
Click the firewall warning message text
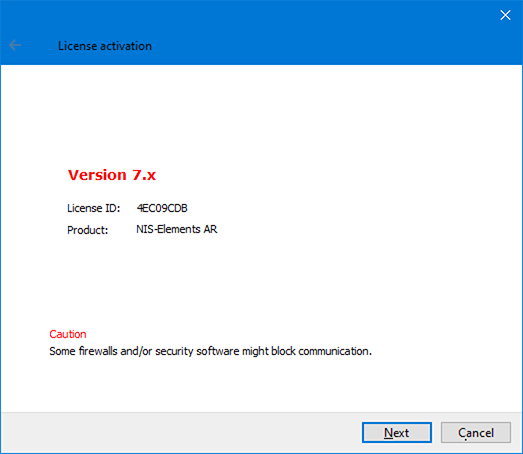coord(210,351)
